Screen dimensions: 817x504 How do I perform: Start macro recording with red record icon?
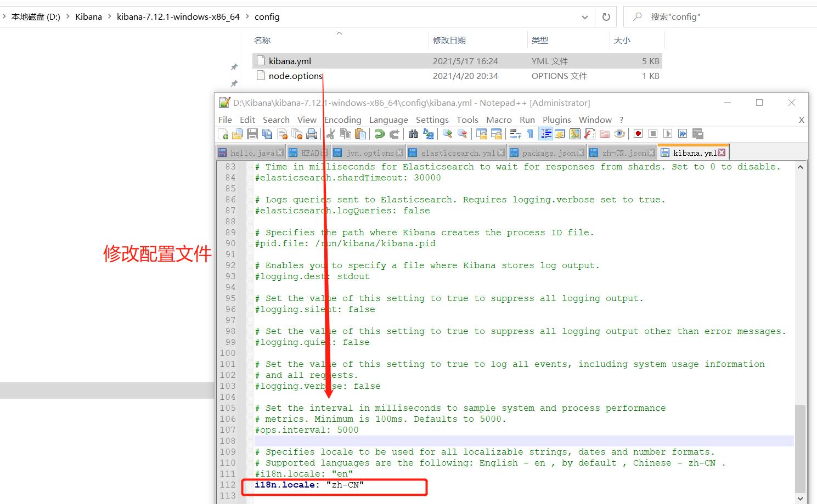pos(638,134)
